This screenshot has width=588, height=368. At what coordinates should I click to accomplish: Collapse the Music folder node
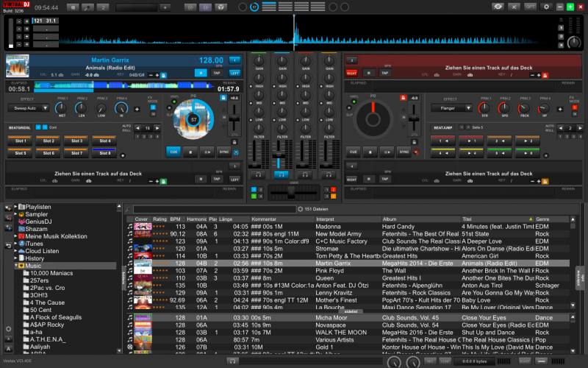tap(15, 265)
